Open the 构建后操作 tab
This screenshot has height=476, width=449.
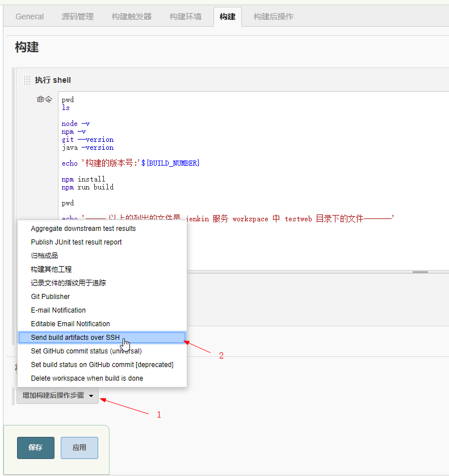click(274, 16)
